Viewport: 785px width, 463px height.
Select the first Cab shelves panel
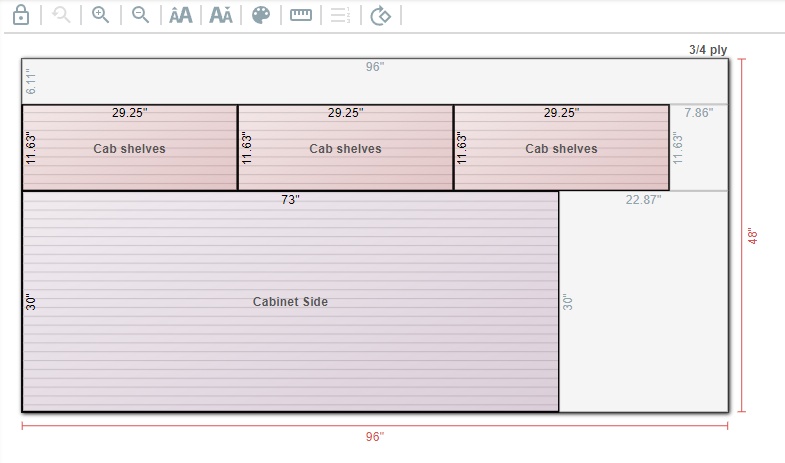tap(129, 149)
